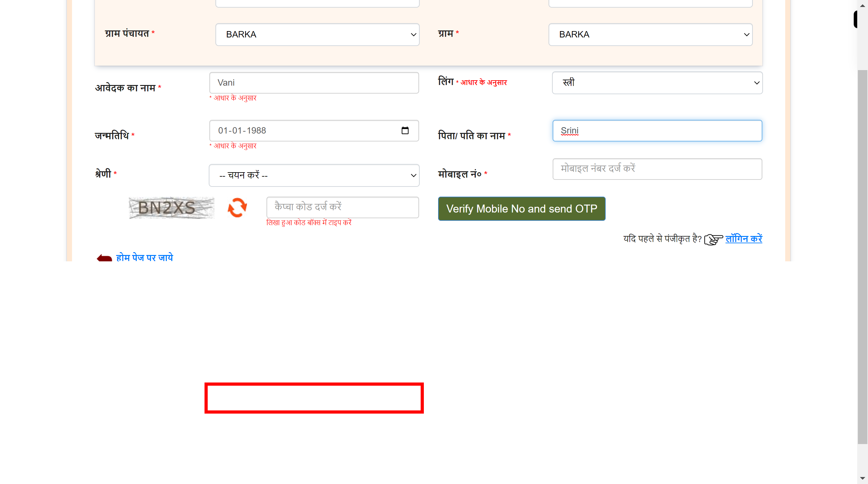The height and width of the screenshot is (484, 868).
Task: Click Verify Mobile No and send OTP
Action: pos(522,208)
